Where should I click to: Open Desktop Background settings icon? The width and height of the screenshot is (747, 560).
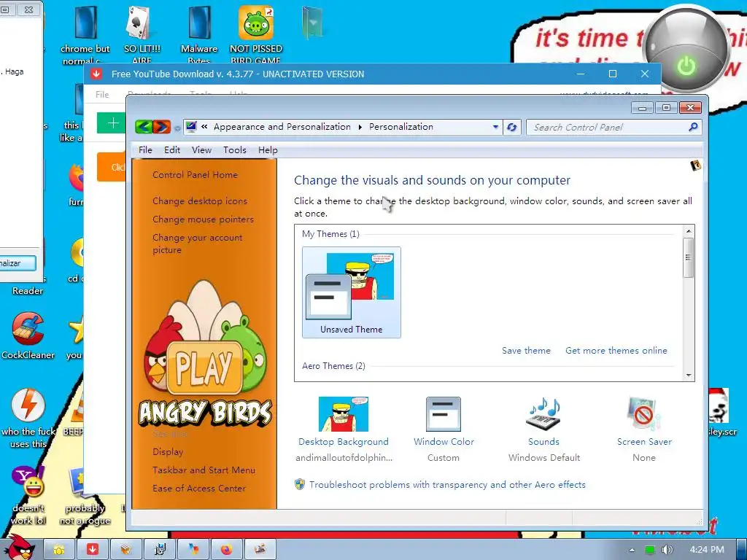(344, 414)
